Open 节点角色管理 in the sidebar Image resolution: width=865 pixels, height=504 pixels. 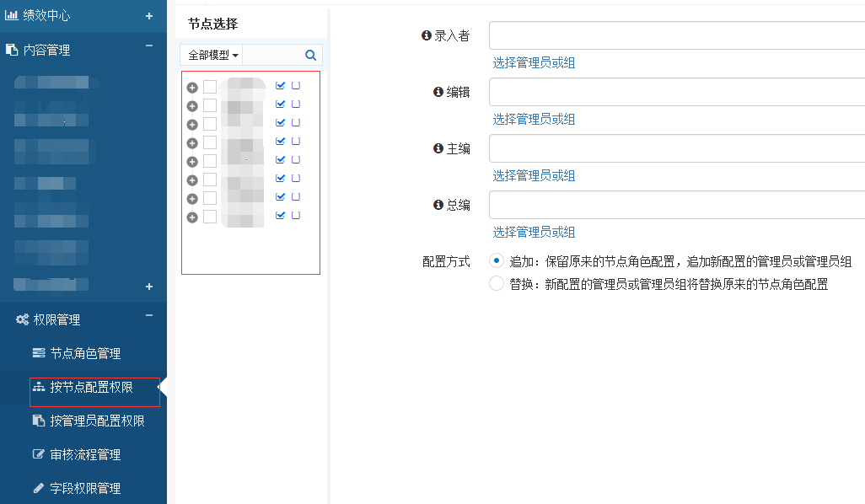pyautogui.click(x=85, y=353)
